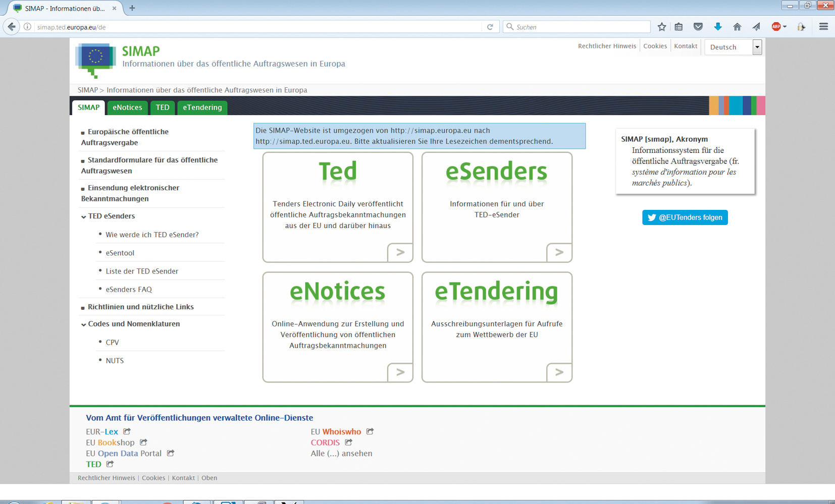Click the arrow button on Ted card

pyautogui.click(x=400, y=252)
